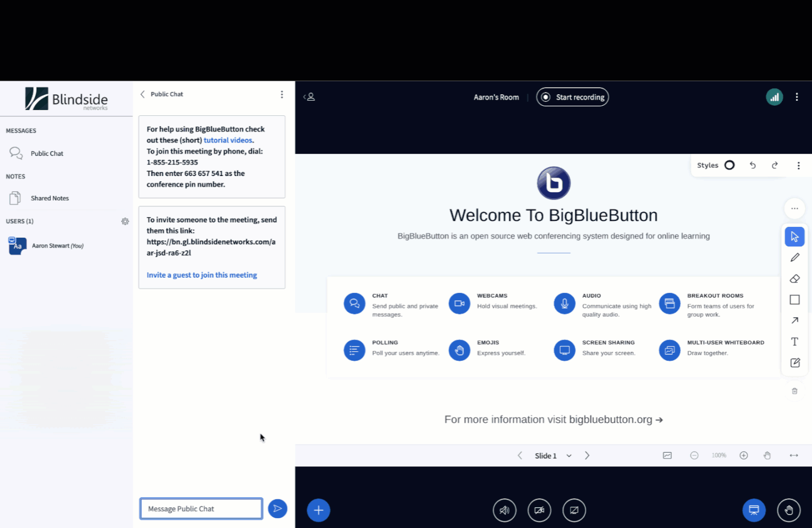Toggle the users list panel icon
812x528 pixels.
309,97
